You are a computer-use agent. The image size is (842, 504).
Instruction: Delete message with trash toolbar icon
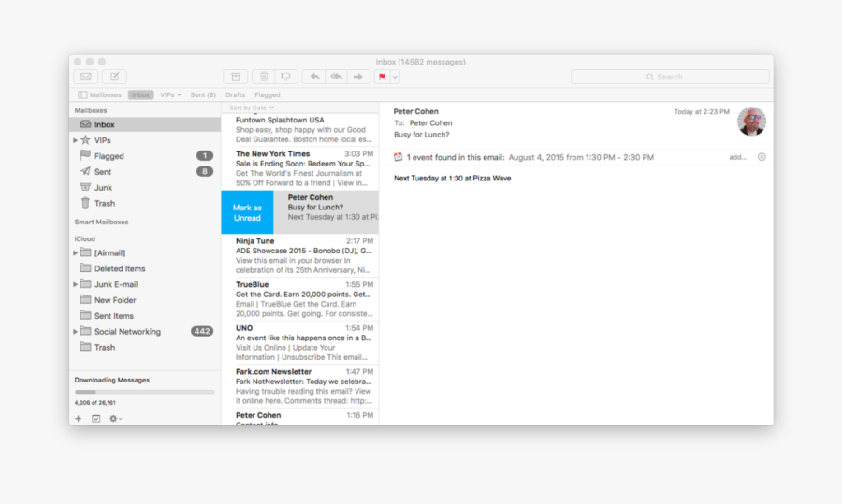click(264, 77)
